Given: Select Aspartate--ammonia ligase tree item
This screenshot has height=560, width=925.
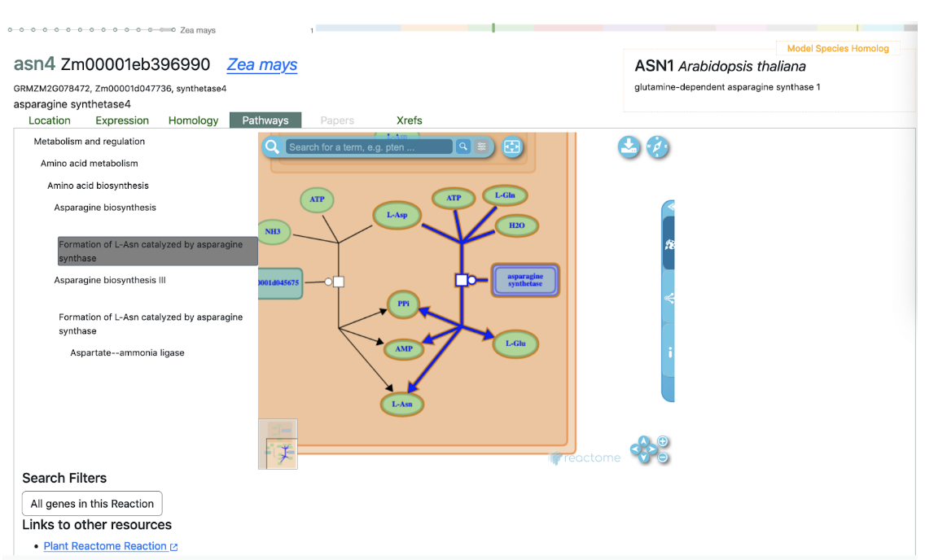Looking at the screenshot, I should point(127,353).
